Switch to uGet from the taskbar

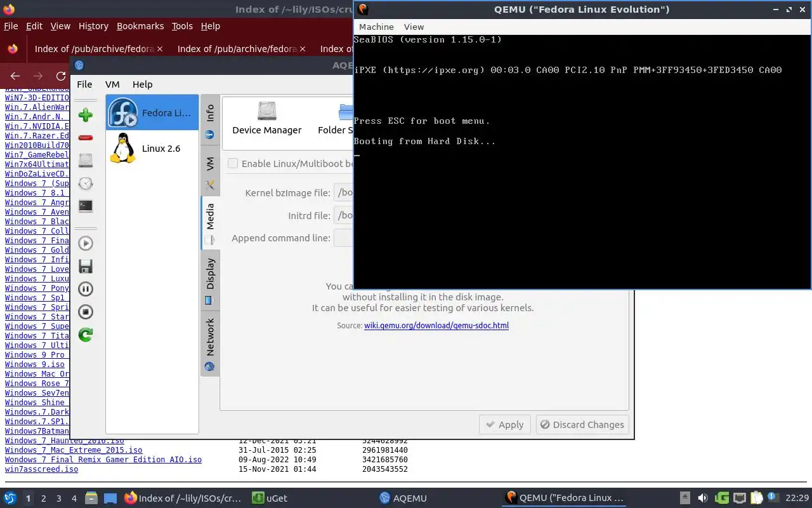[x=270, y=498]
